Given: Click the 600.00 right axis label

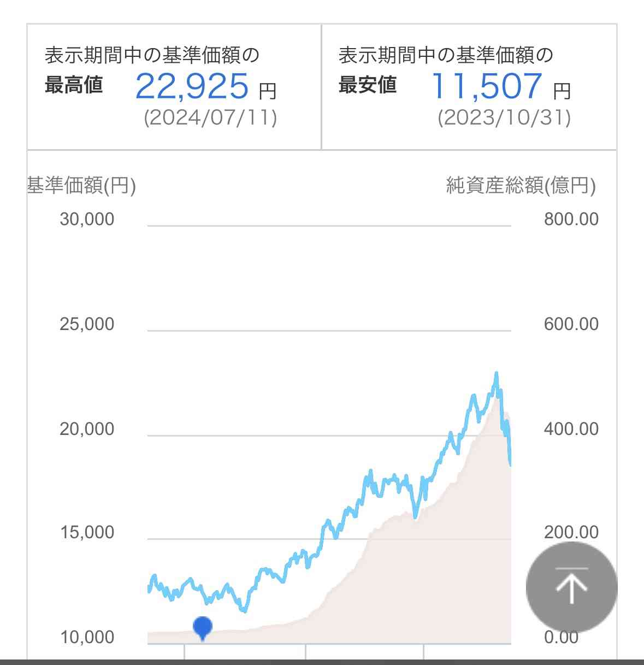Looking at the screenshot, I should coord(571,324).
